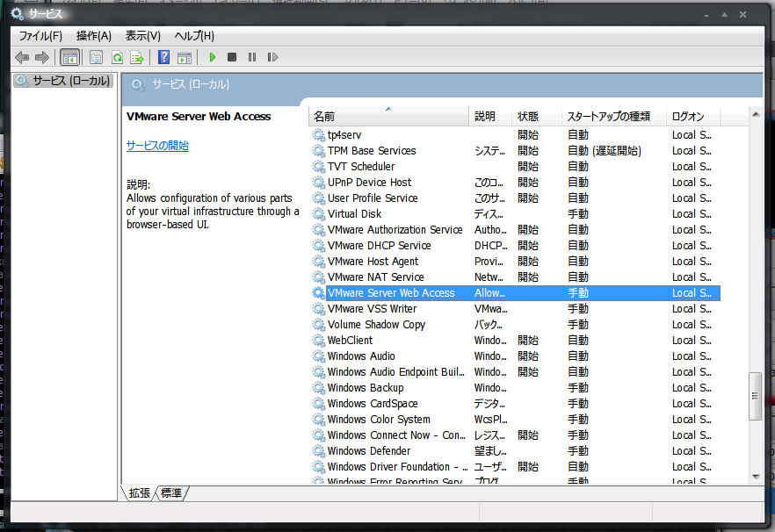Open the 操作(A) menu
The image size is (775, 532).
93,36
